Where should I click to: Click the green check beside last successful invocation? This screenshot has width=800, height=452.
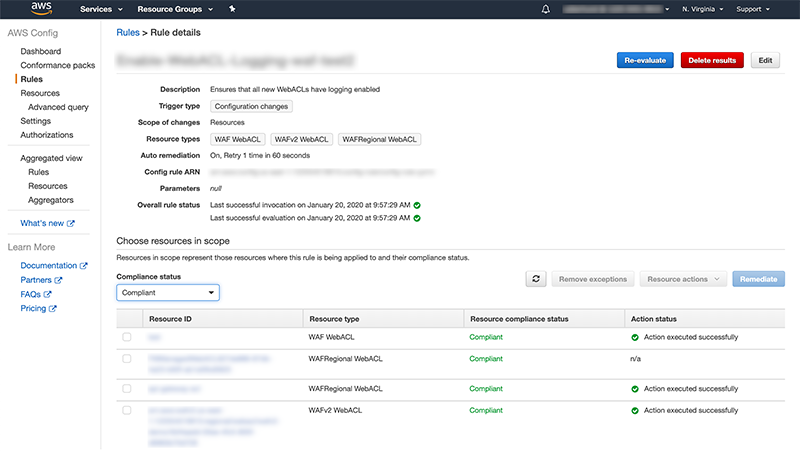pyautogui.click(x=417, y=205)
